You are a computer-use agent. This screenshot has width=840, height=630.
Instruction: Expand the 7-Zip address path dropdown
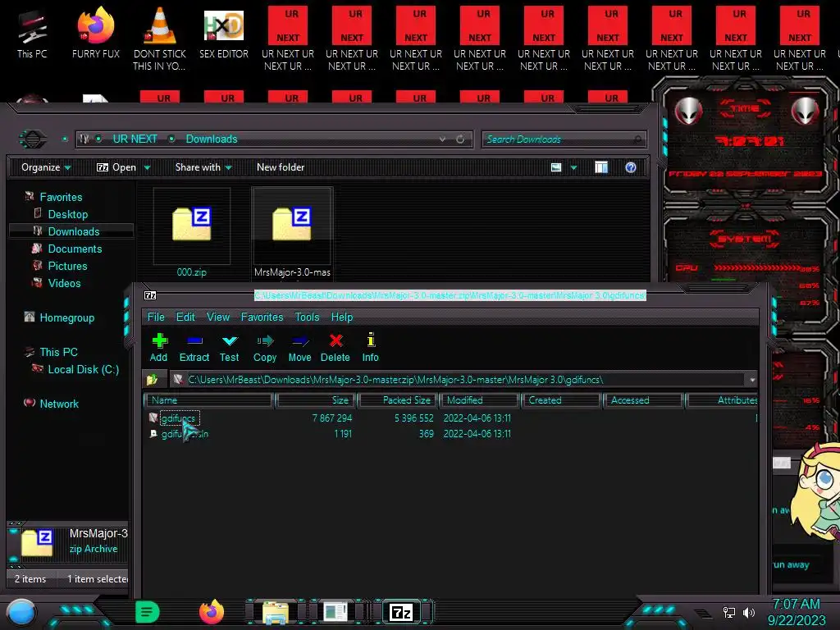[x=752, y=380]
